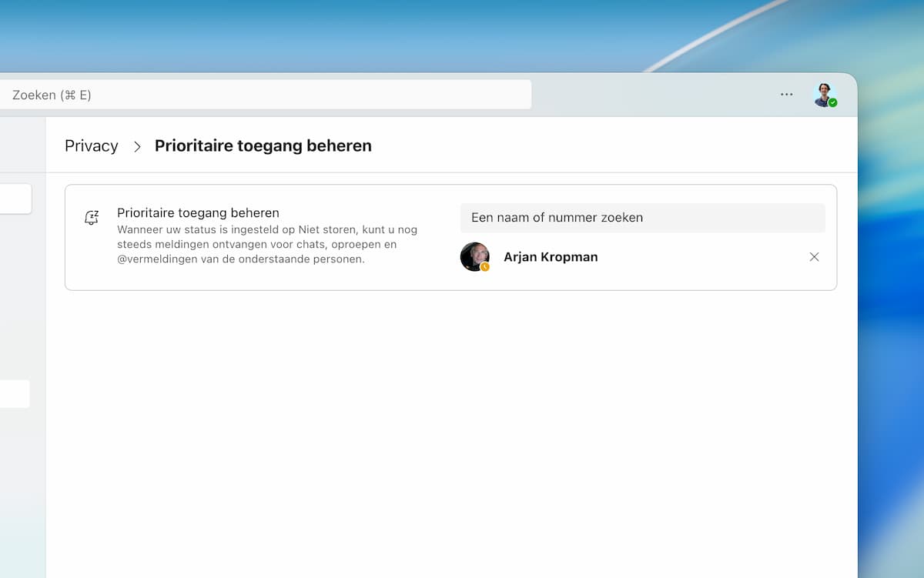Click the Do Not Disturb bell icon
This screenshot has width=924, height=578.
(x=92, y=218)
